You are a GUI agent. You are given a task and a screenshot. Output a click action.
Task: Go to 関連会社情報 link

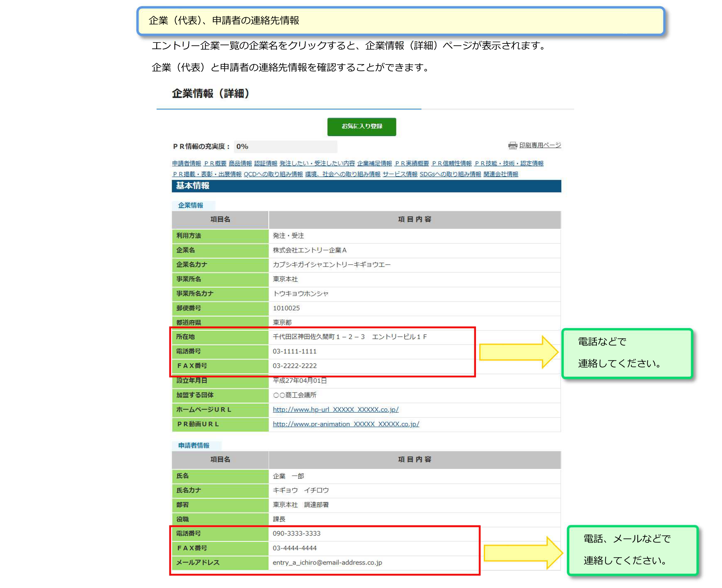(501, 174)
